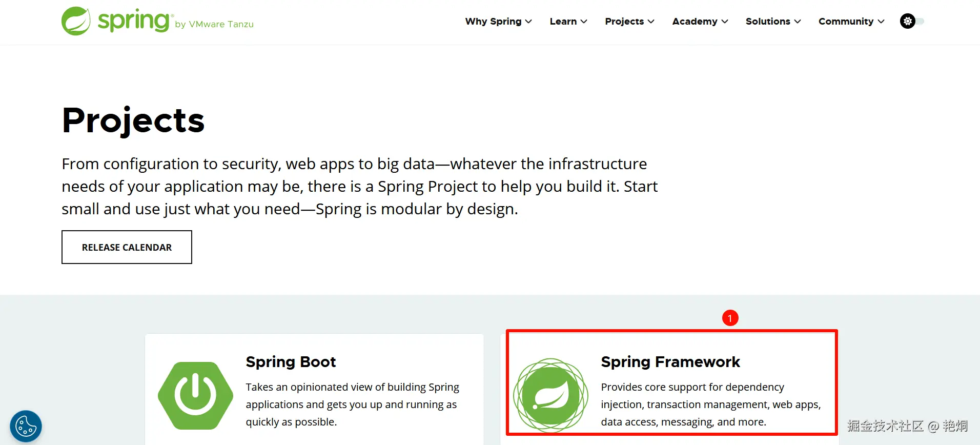980x445 pixels.
Task: Open the Spring Framework title link
Action: point(670,362)
